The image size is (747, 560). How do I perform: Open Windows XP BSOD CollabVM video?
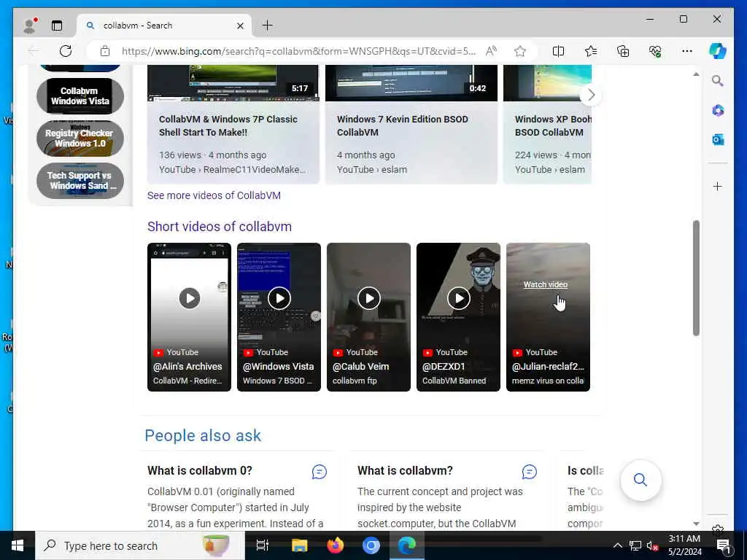pyautogui.click(x=553, y=125)
